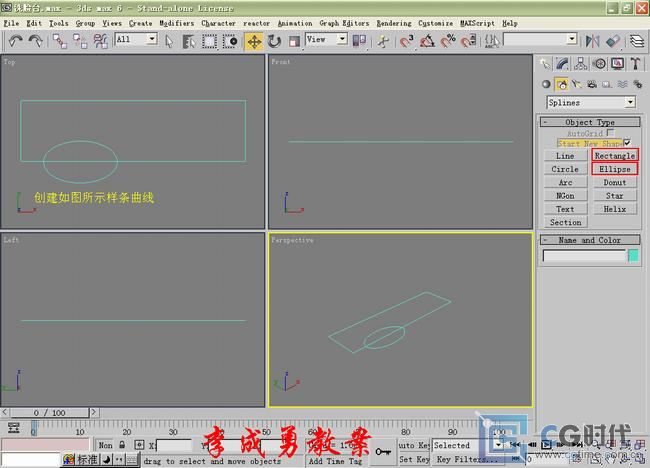Select the Lights category icon
This screenshot has width=650, height=468.
coord(577,85)
